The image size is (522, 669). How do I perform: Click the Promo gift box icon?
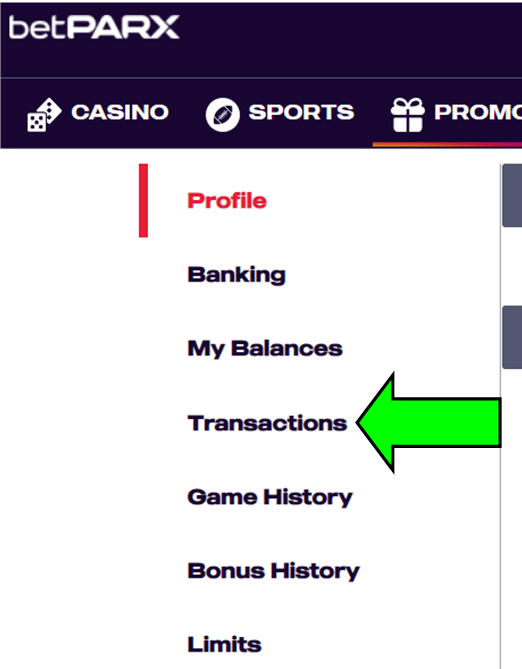coord(408,114)
